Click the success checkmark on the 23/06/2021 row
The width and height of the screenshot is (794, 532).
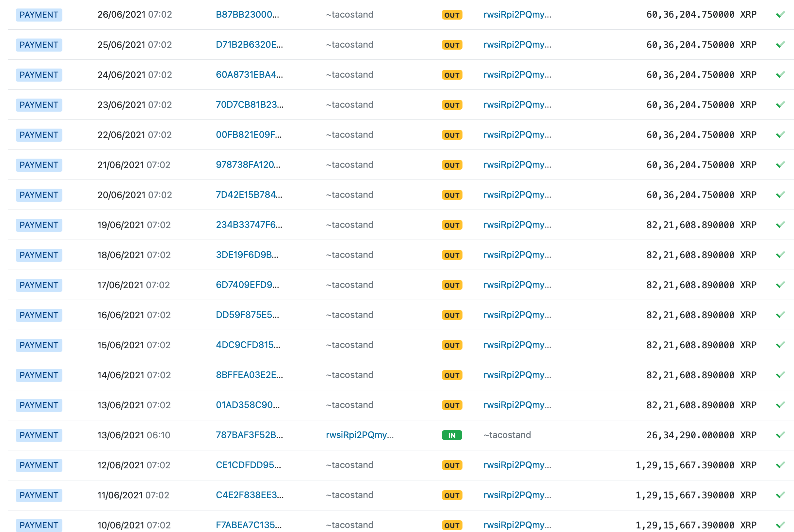pyautogui.click(x=780, y=105)
